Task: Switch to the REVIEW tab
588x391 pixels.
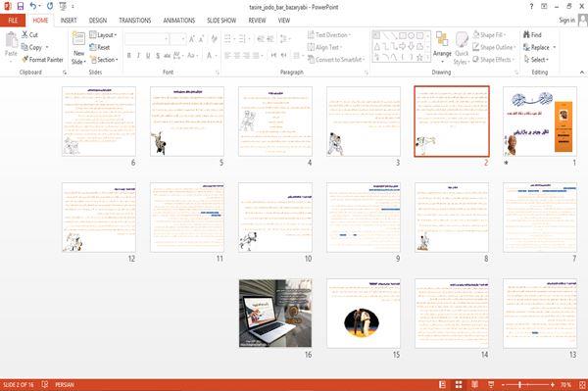Action: pyautogui.click(x=257, y=21)
